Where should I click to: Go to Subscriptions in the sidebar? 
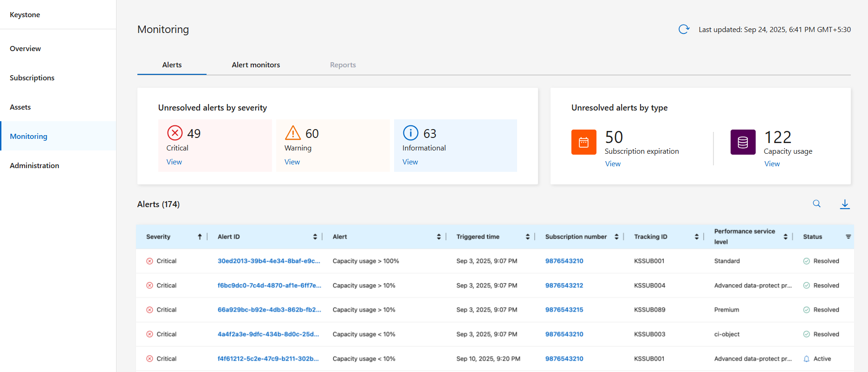tap(32, 78)
